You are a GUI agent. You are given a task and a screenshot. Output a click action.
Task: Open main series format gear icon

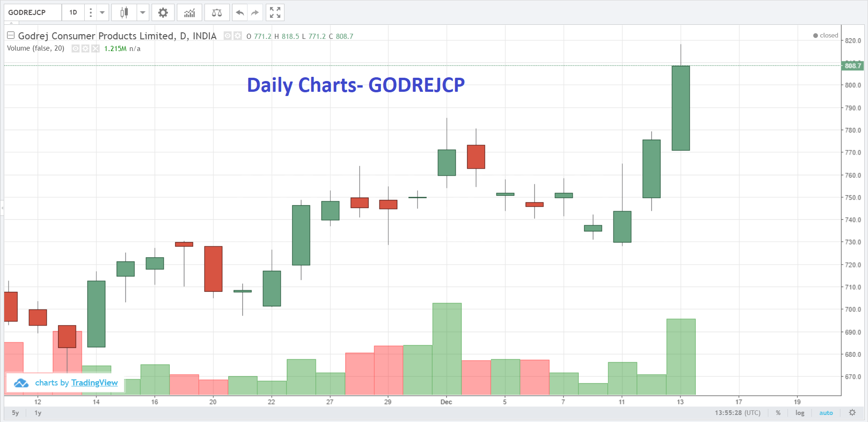coord(238,36)
